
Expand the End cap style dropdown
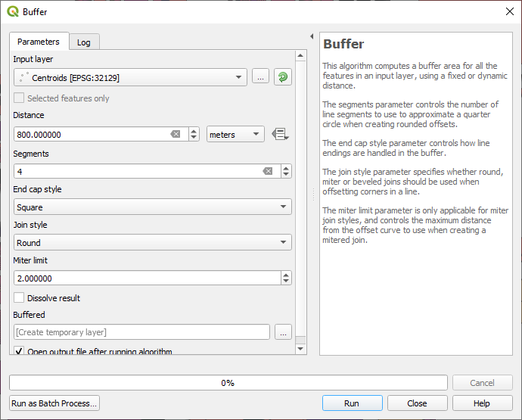point(152,207)
